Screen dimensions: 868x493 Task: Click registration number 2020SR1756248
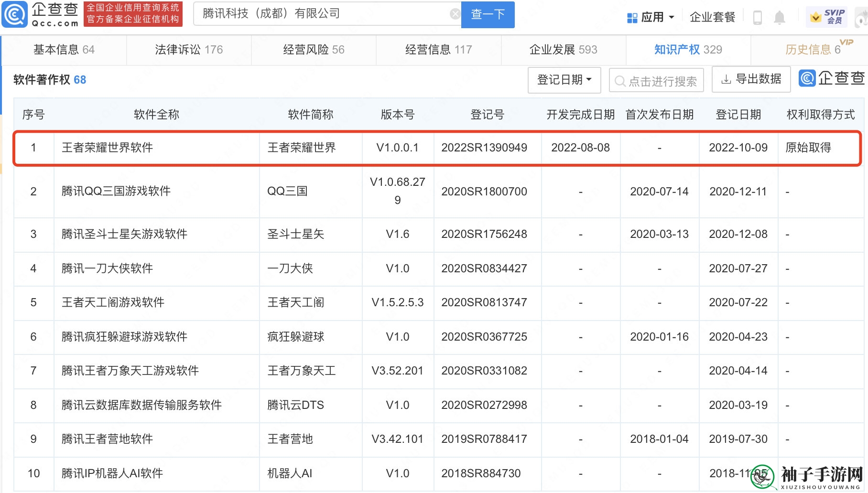(x=484, y=234)
